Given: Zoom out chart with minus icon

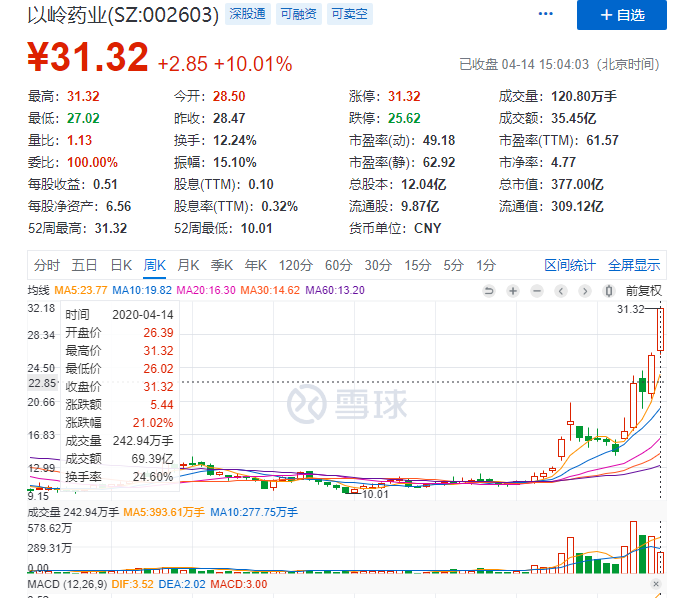Looking at the screenshot, I should 537,291.
